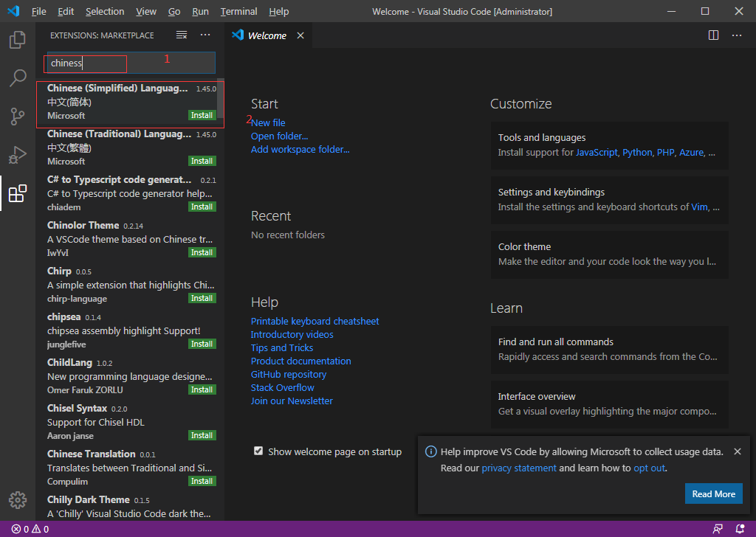Open the Edit menu

click(x=66, y=11)
